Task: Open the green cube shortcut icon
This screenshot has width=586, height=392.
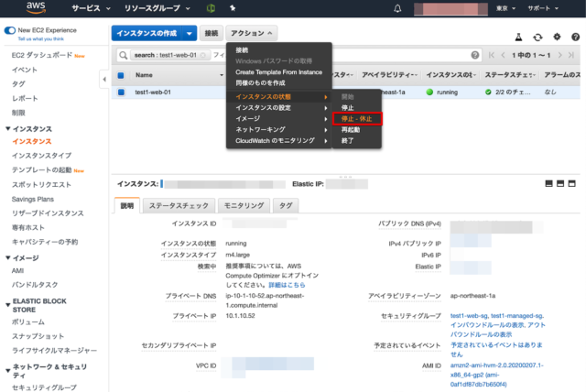Action: point(211,8)
